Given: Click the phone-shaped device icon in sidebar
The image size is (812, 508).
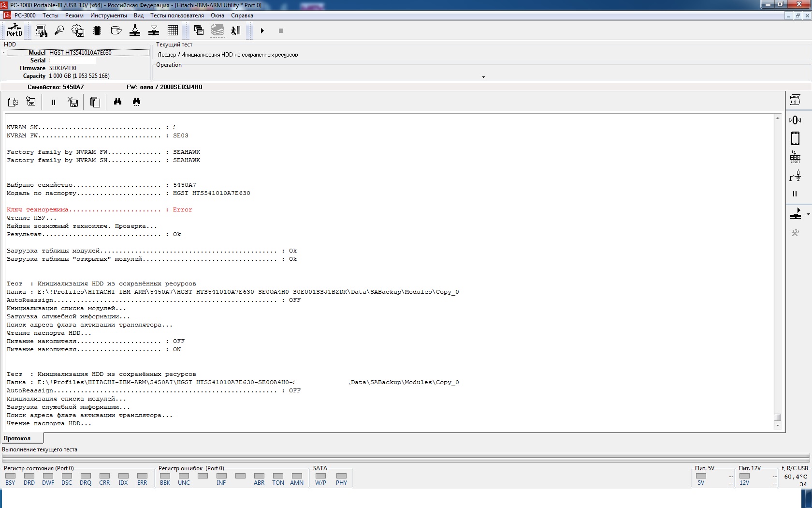Looking at the screenshot, I should 795,138.
